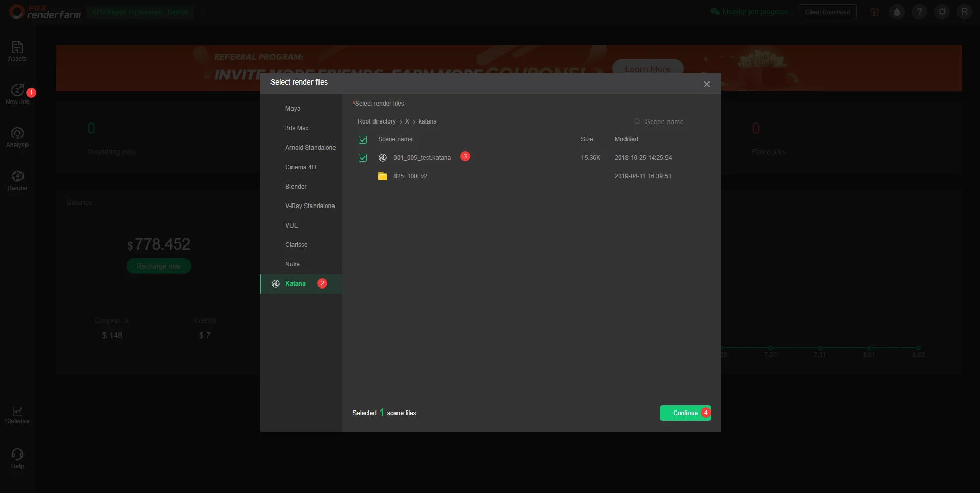The height and width of the screenshot is (493, 980).
Task: Click the $778.452 balance amount
Action: click(x=159, y=244)
